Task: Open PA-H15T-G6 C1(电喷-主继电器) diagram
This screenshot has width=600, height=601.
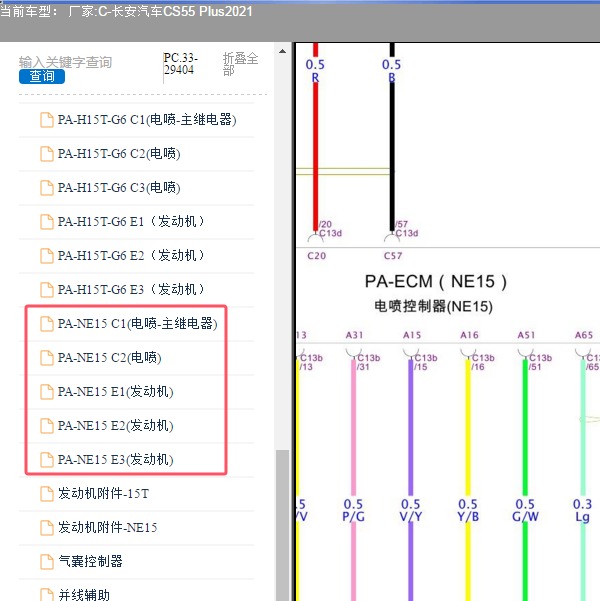Action: 147,120
